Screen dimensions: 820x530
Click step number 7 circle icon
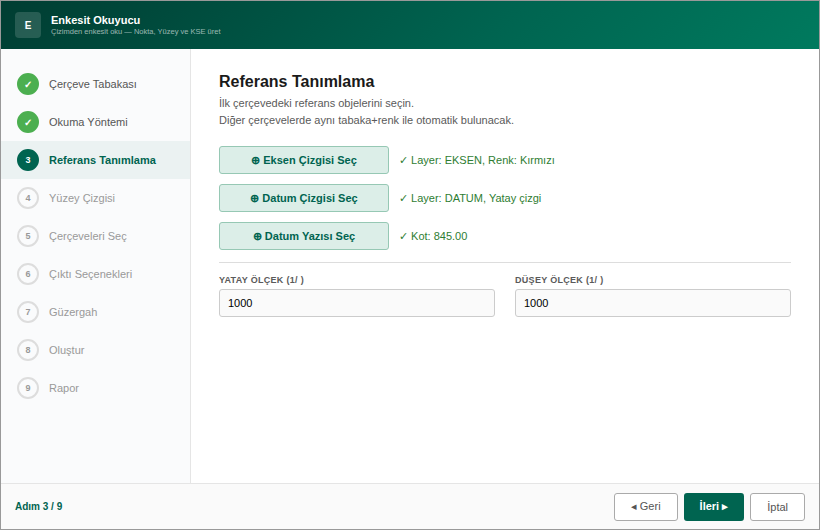click(x=28, y=312)
